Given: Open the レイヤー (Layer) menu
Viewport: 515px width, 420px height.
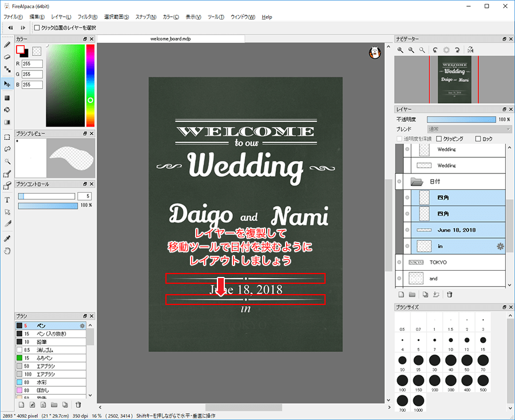Looking at the screenshot, I should click(x=61, y=17).
